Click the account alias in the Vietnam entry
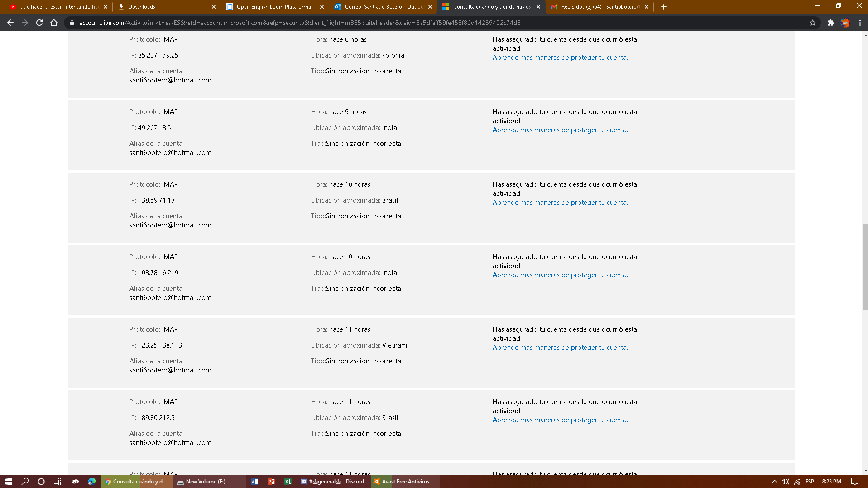This screenshot has width=868, height=488. pyautogui.click(x=170, y=370)
